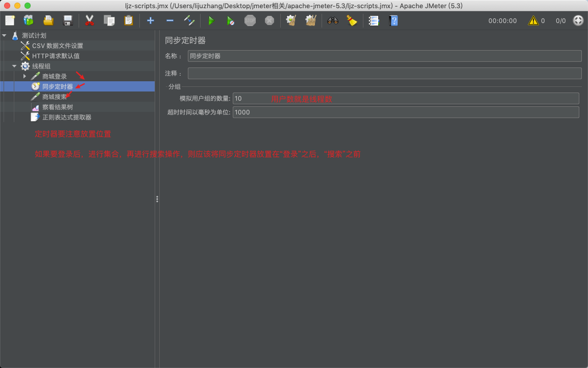The image size is (588, 368).
Task: Select the 同步定时器 tree item
Action: click(57, 86)
